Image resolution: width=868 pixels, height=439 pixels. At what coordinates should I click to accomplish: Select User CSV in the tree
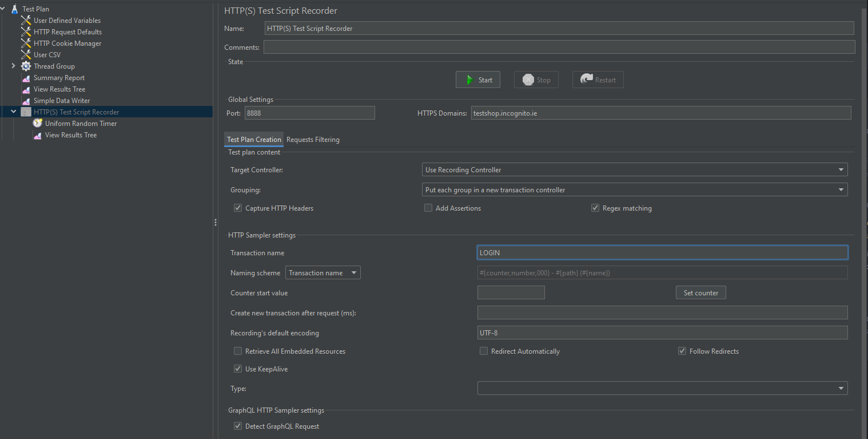pos(47,55)
